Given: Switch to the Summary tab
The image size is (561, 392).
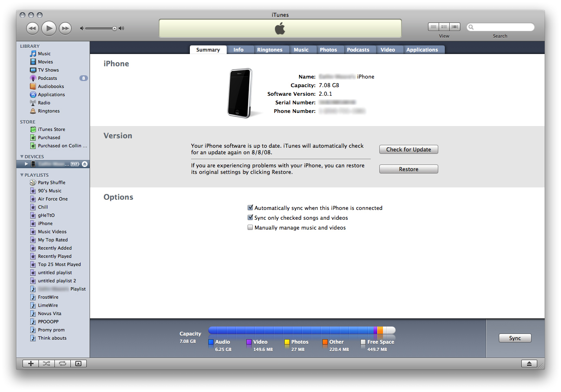Looking at the screenshot, I should tap(208, 50).
